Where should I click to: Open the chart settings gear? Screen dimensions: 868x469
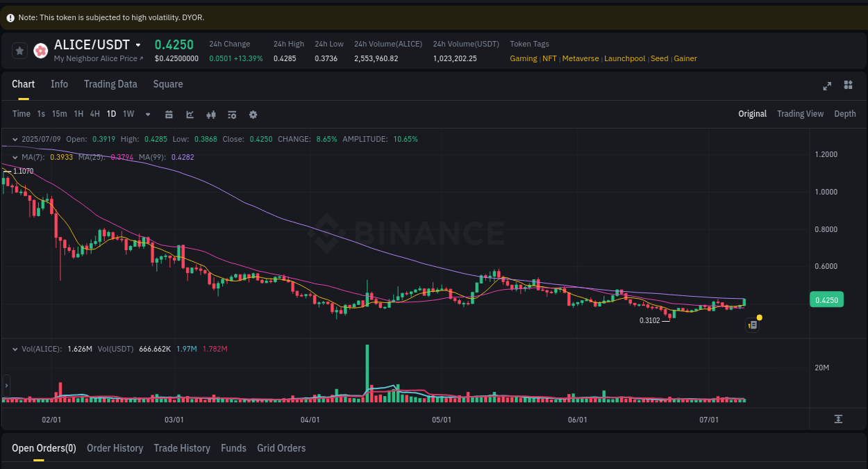[253, 113]
